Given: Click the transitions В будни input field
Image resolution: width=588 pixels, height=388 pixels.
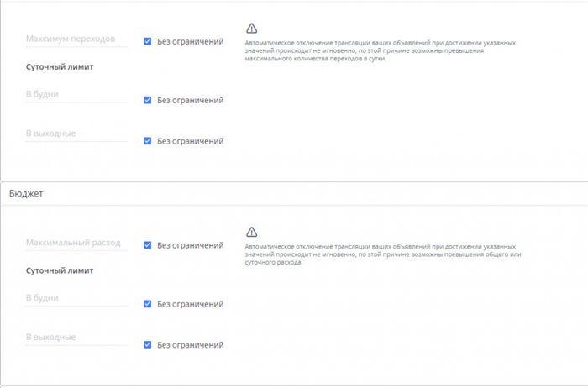Looking at the screenshot, I should tap(76, 94).
